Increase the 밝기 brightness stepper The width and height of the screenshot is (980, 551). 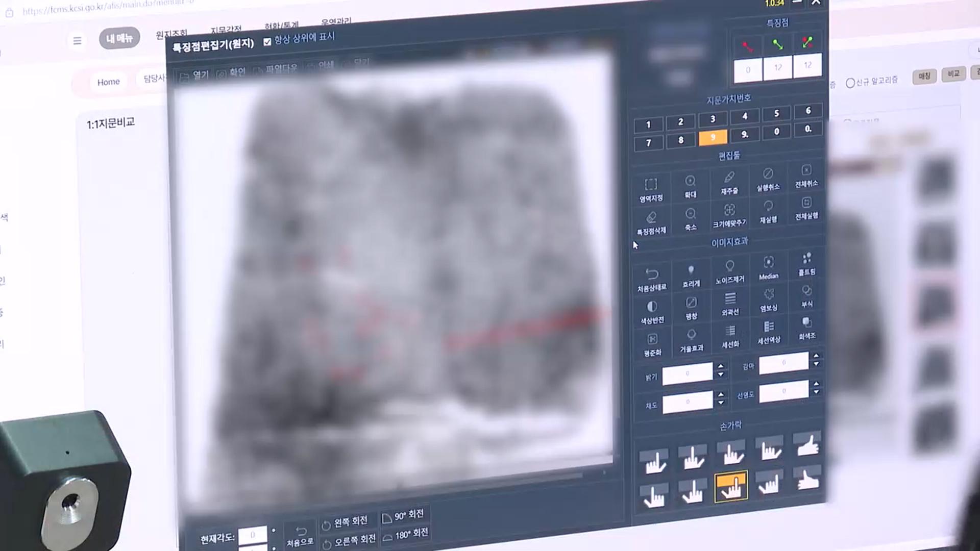721,366
